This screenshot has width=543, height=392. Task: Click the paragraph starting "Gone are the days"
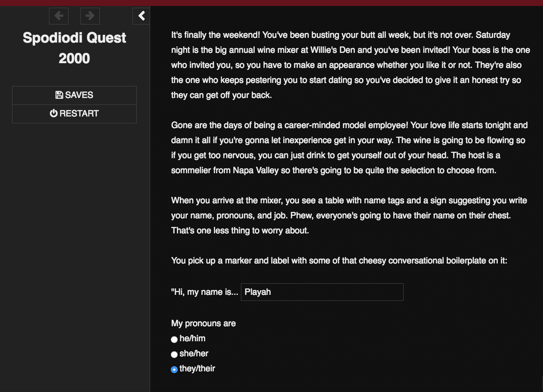[x=349, y=148]
